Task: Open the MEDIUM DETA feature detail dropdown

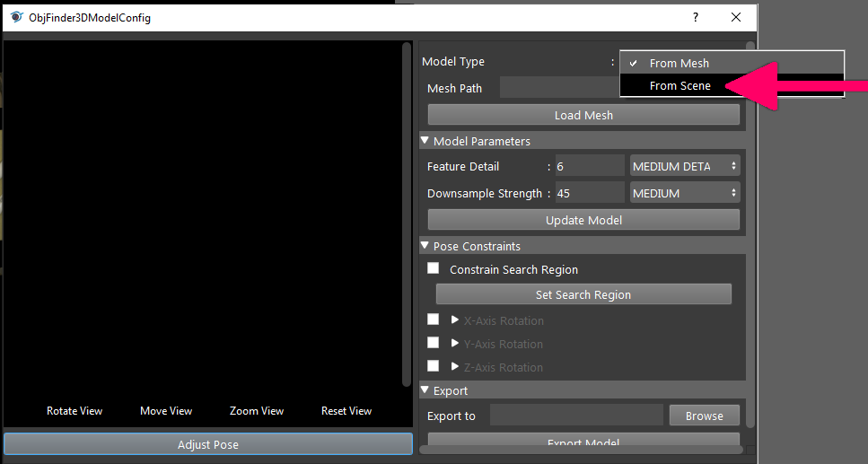Action: pos(685,166)
